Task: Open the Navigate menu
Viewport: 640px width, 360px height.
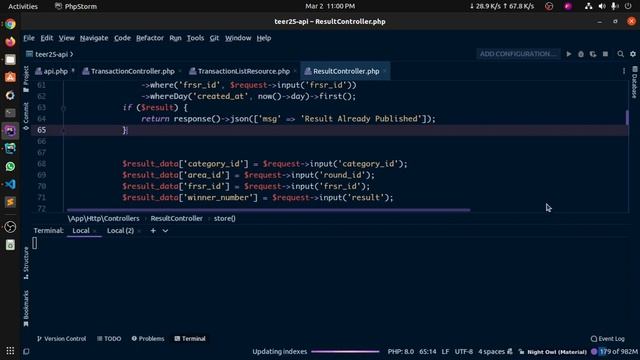Action: coord(94,38)
